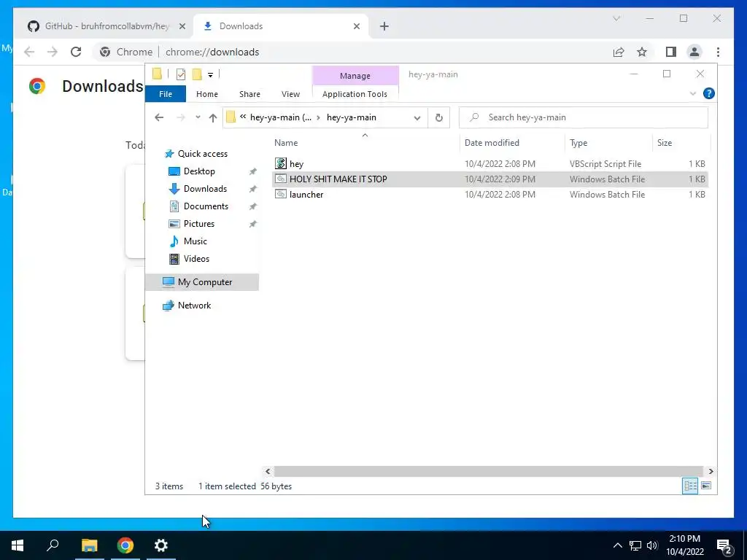
Task: Click the taskbar clock showing 2:10 PM
Action: click(x=684, y=545)
